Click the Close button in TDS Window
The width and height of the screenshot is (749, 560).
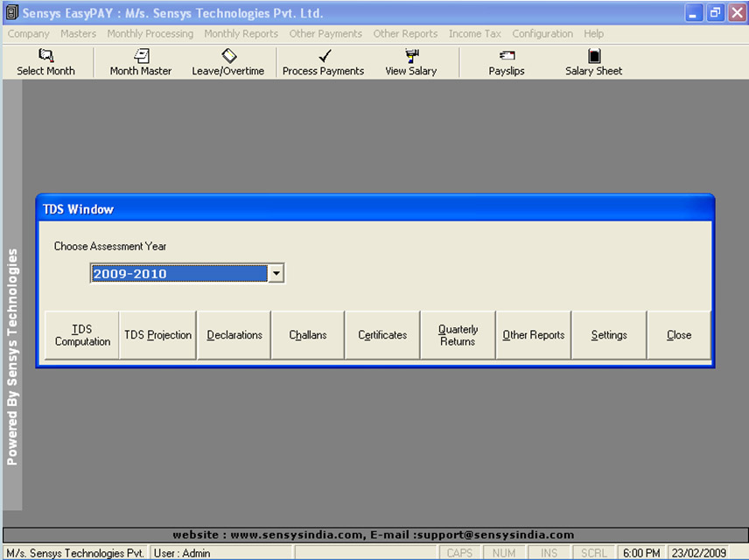click(679, 335)
